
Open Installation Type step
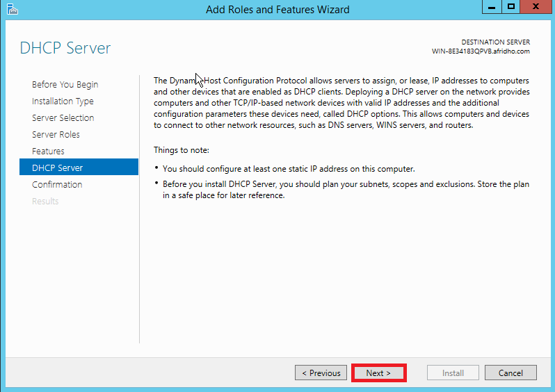click(63, 101)
